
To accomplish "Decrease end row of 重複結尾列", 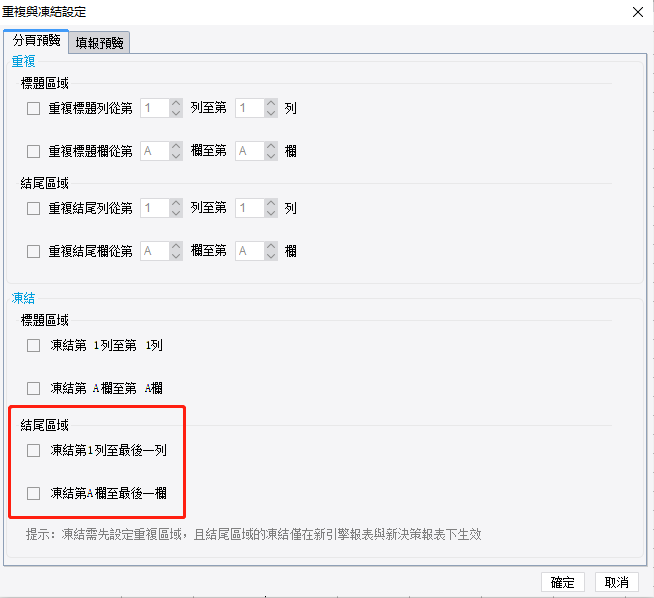I will pyautogui.click(x=271, y=213).
